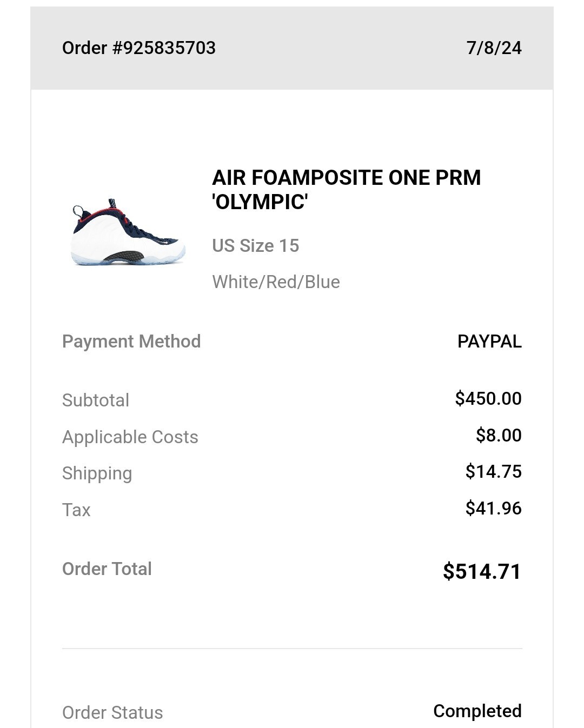The width and height of the screenshot is (584, 728).
Task: Select the $14.75 shipping amount
Action: click(x=493, y=471)
